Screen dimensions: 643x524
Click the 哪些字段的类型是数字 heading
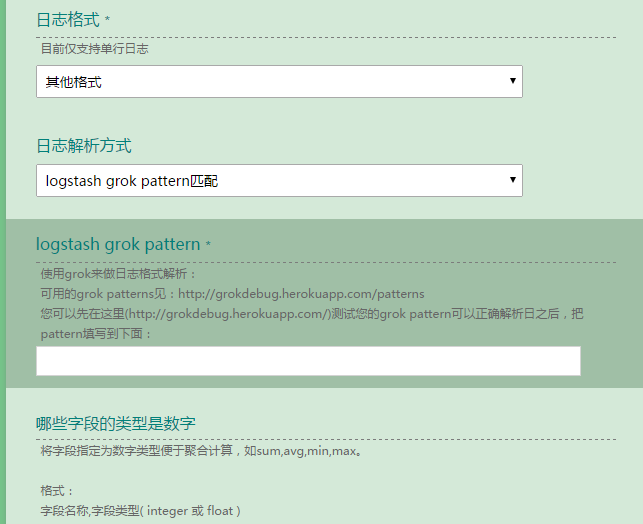(121, 423)
